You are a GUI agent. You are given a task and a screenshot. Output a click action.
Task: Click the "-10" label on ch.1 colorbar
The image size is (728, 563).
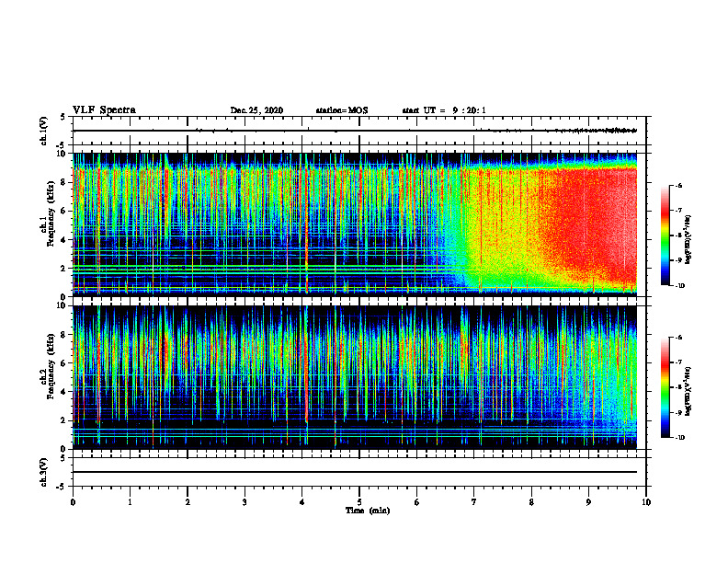coord(678,286)
